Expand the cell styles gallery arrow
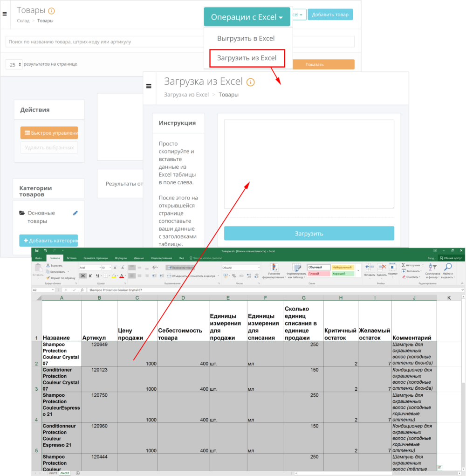The image size is (466, 476). tap(358, 270)
